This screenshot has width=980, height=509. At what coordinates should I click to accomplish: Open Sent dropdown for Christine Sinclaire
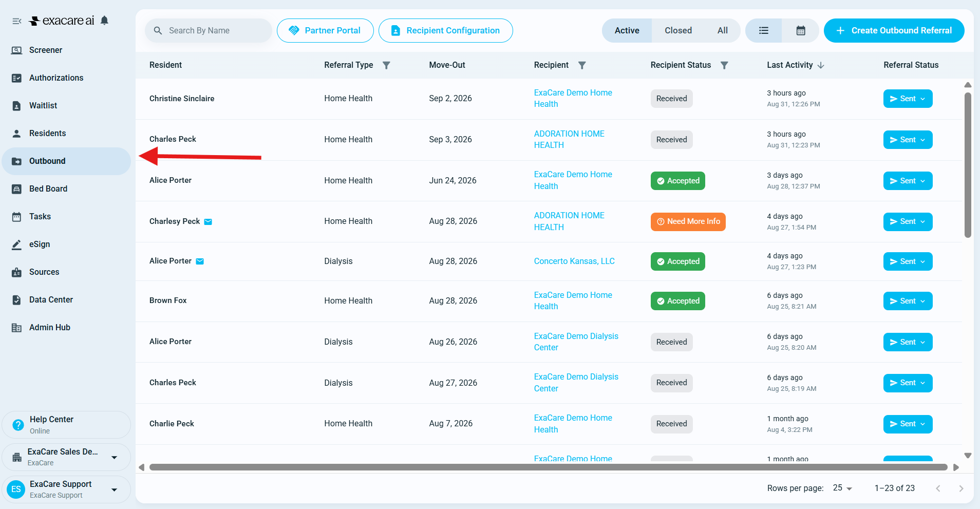pyautogui.click(x=908, y=99)
